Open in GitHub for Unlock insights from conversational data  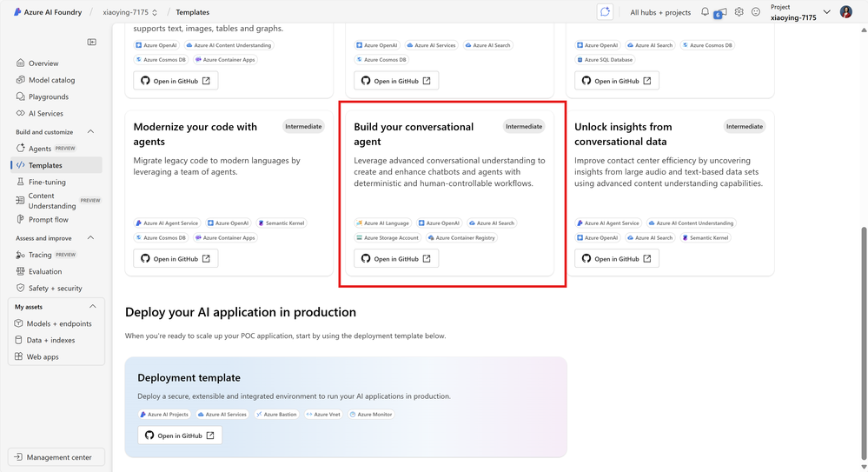pos(617,258)
